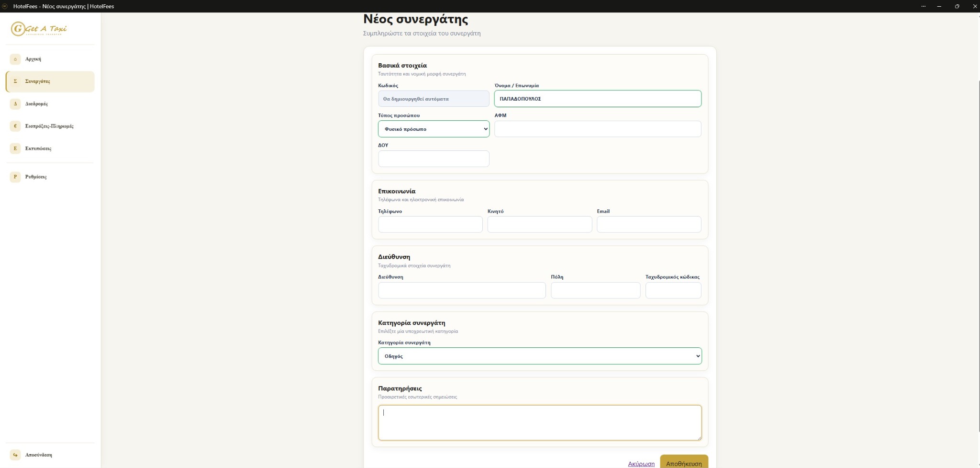Click the Ταχυδρομικός κώδικας field
980x468 pixels.
(x=673, y=290)
